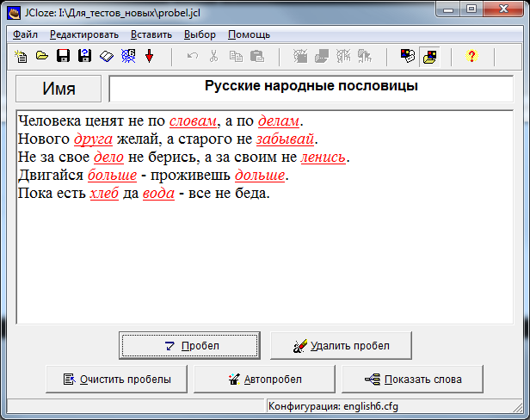
Task: Click the title field 'Русские народные пословицы'
Action: click(311, 89)
